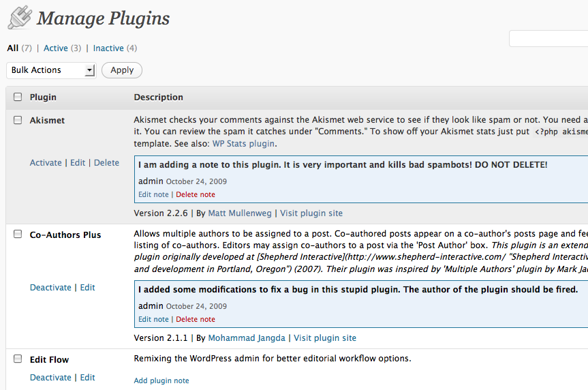Image resolution: width=588 pixels, height=390 pixels.
Task: Check the Akismet plugin checkbox
Action: click(18, 120)
